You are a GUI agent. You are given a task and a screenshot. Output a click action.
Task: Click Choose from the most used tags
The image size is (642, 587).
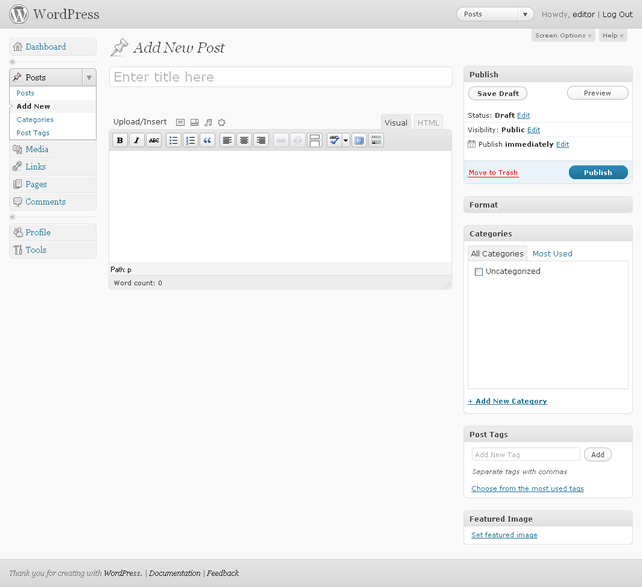(527, 488)
